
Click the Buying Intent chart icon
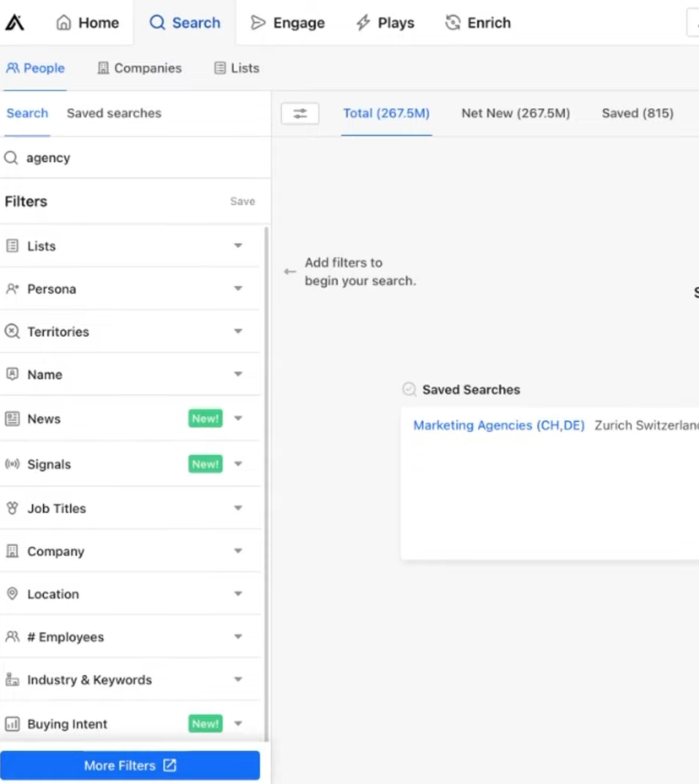pos(12,724)
